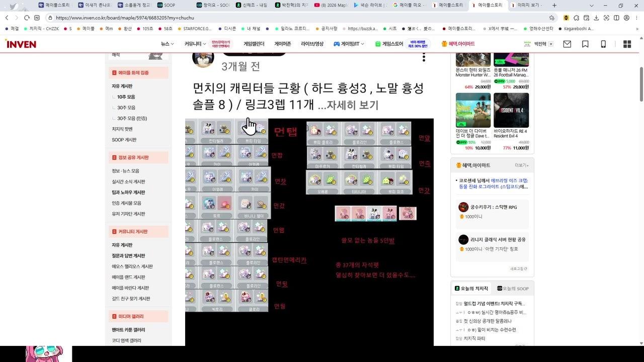Switch to 오늘의 SOOP tab
The height and width of the screenshot is (362, 644).
(x=513, y=289)
